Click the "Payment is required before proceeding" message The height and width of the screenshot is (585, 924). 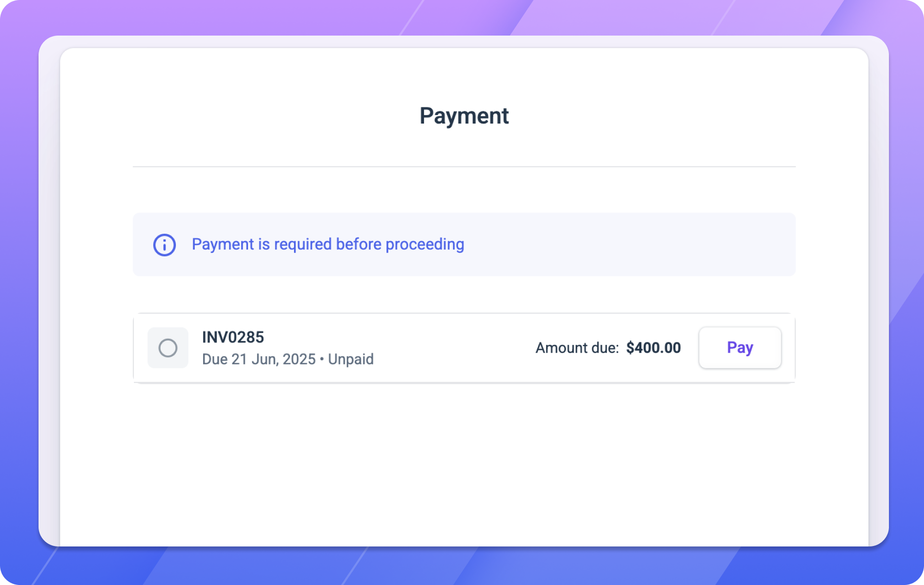(x=328, y=244)
